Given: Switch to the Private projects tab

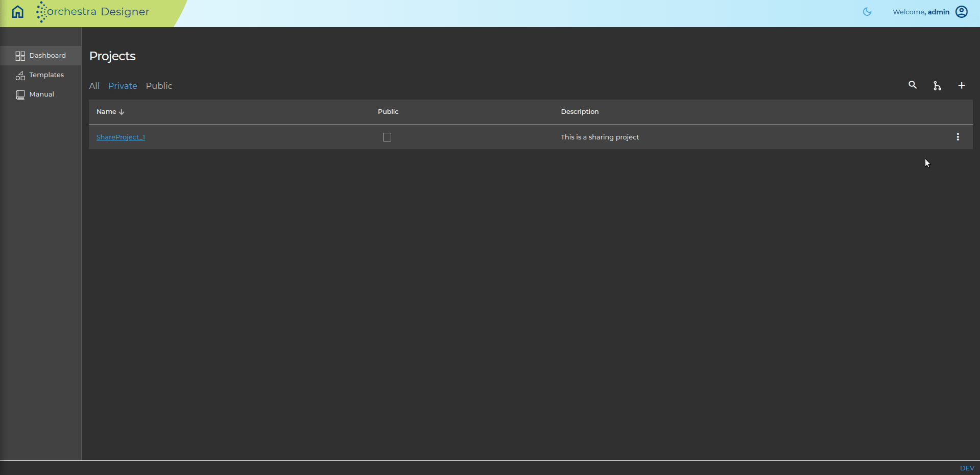Looking at the screenshot, I should tap(123, 86).
